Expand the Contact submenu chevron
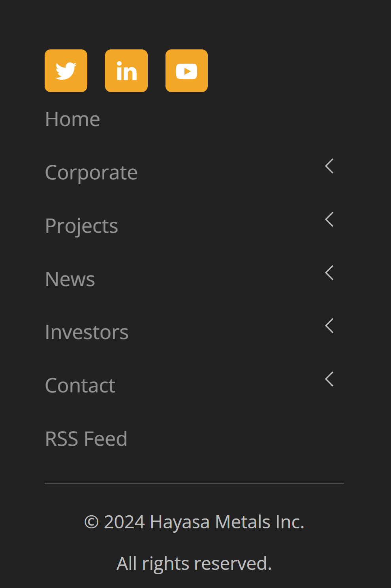This screenshot has width=391, height=588. [329, 379]
